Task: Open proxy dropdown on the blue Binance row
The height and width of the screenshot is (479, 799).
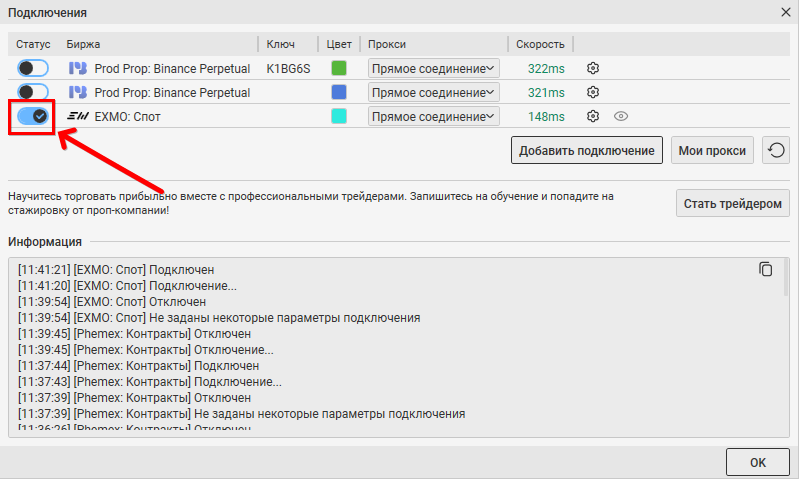Action: [434, 92]
